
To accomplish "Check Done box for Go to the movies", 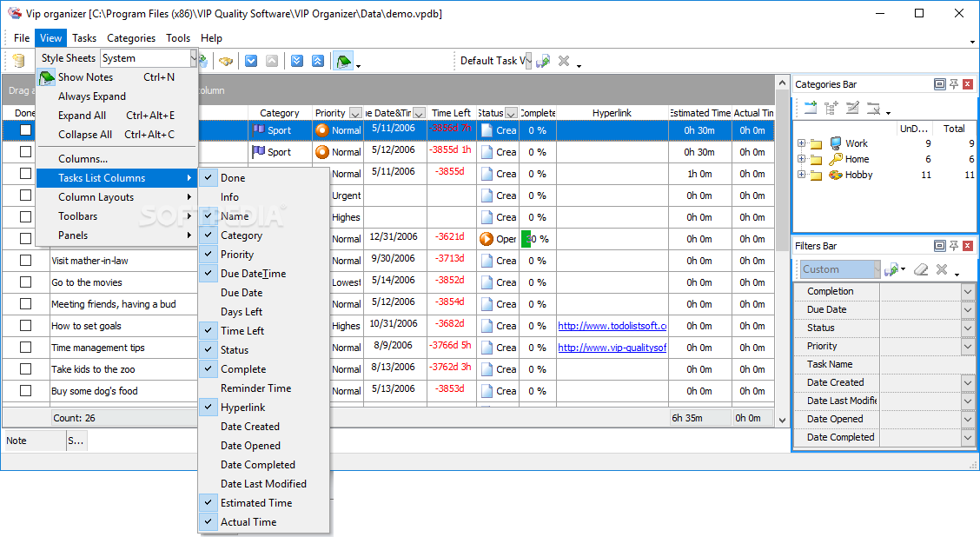I will [25, 282].
